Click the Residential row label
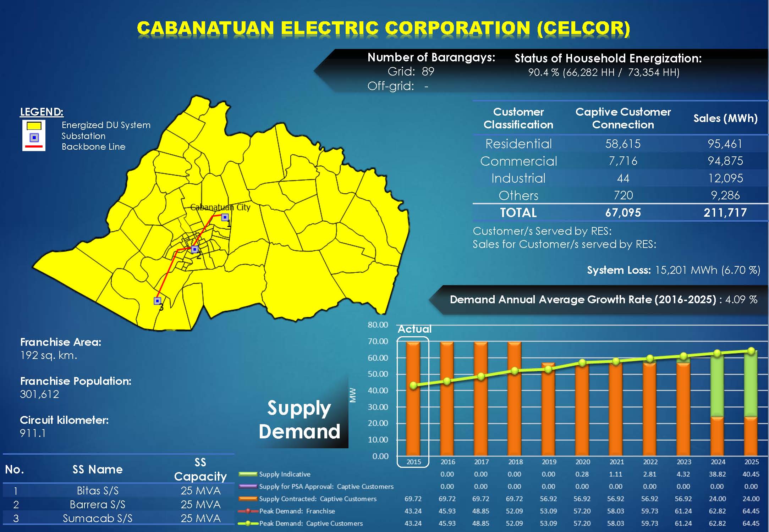 [518, 144]
